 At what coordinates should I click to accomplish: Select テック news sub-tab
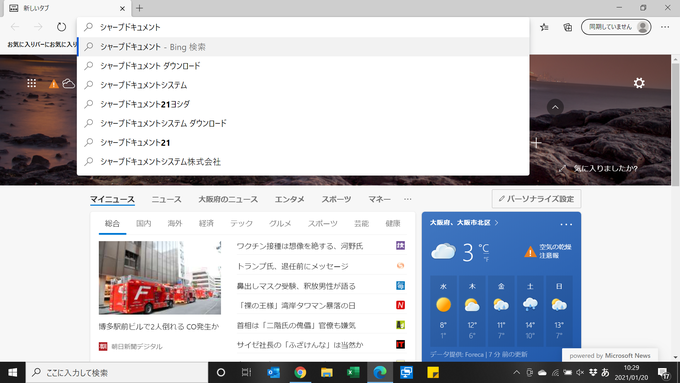coord(242,223)
